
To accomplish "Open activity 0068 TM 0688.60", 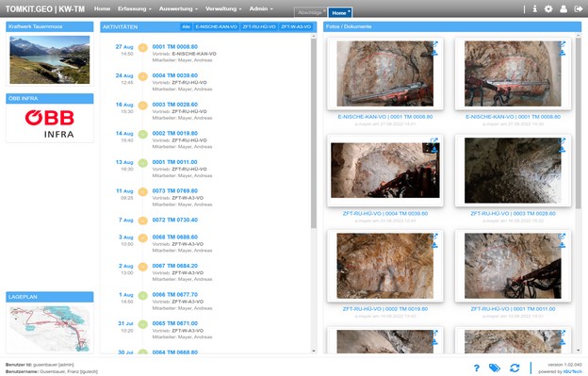I will [x=174, y=237].
